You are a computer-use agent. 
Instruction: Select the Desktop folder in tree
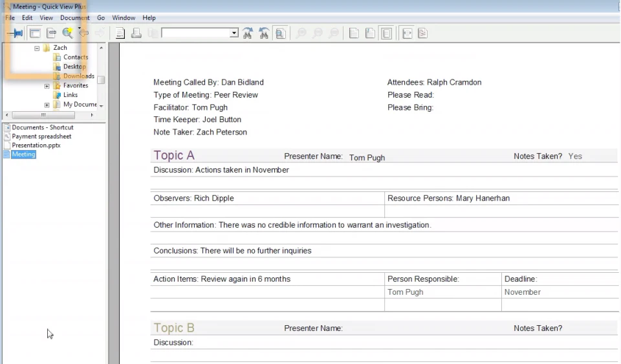74,67
